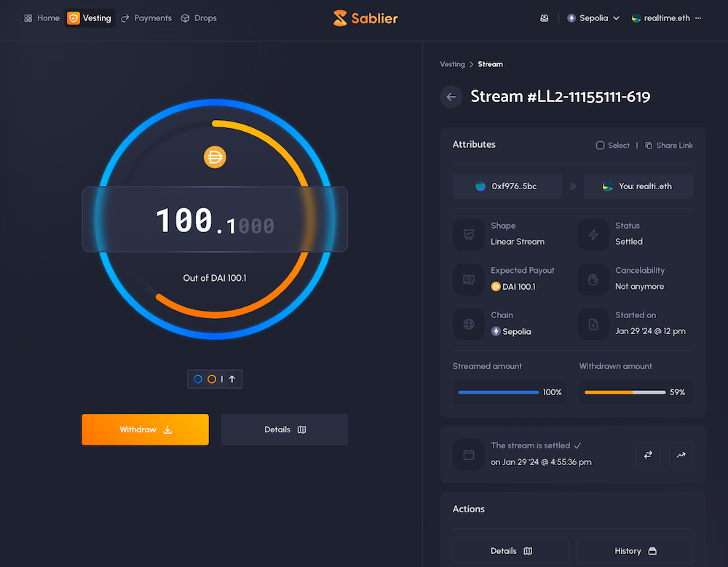The image size is (728, 567).
Task: Expand the Sepolia network dropdown
Action: (593, 18)
